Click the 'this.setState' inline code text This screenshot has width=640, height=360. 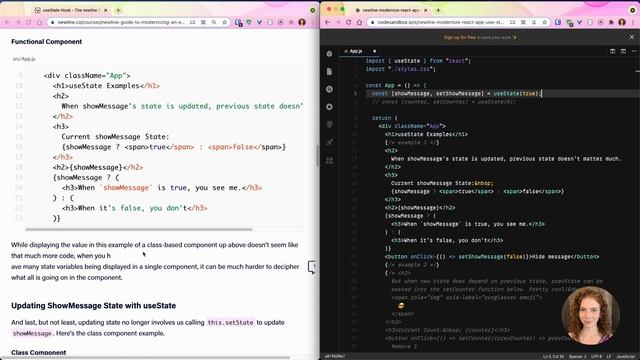coord(231,322)
